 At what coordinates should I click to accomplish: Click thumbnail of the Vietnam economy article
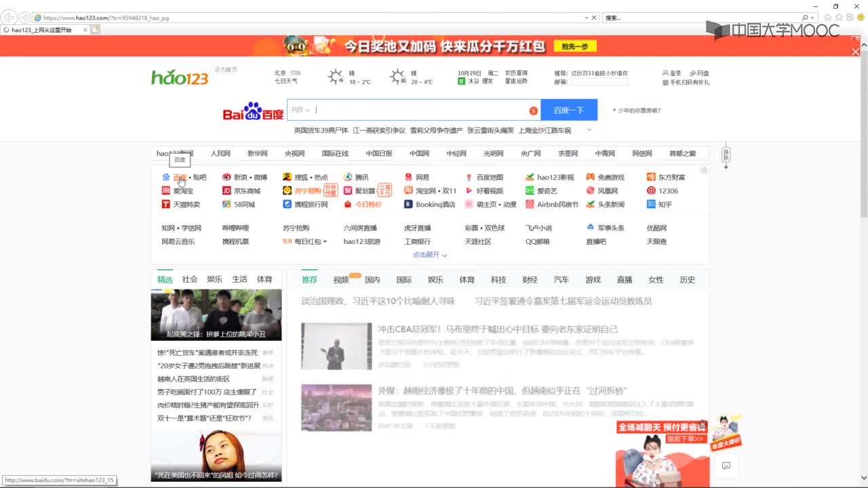pos(336,407)
